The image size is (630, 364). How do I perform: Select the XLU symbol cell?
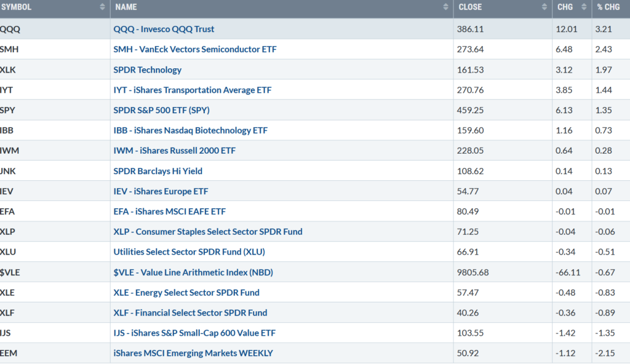(x=55, y=251)
